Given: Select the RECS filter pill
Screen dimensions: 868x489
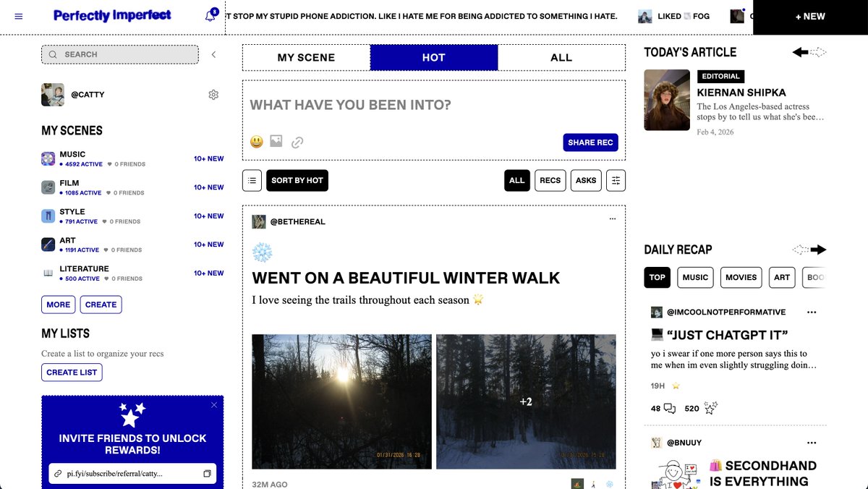Looking at the screenshot, I should pyautogui.click(x=550, y=180).
